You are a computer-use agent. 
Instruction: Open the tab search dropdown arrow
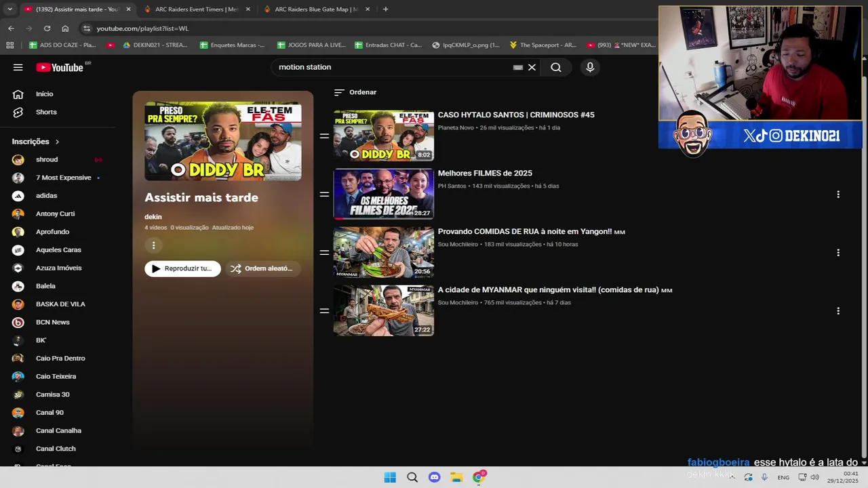point(9,9)
